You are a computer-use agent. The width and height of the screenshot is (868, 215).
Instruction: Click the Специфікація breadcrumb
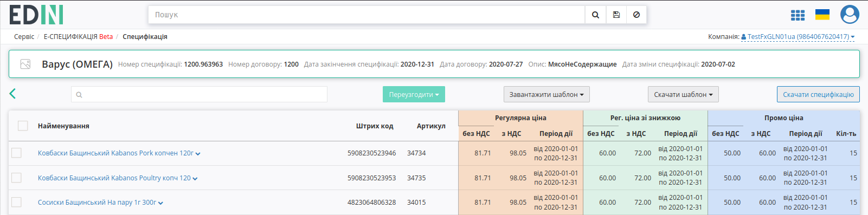[x=145, y=37]
